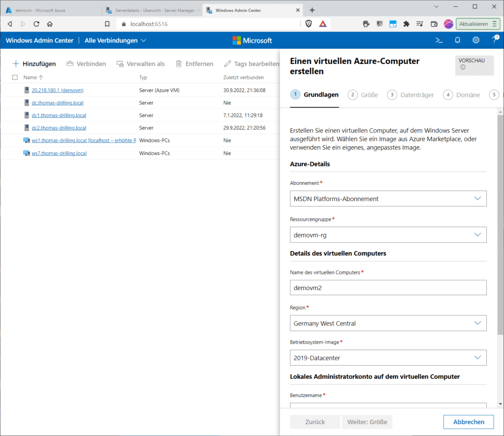The width and height of the screenshot is (504, 436).
Task: Click the VORSCHAU info icon
Action: coord(463,67)
